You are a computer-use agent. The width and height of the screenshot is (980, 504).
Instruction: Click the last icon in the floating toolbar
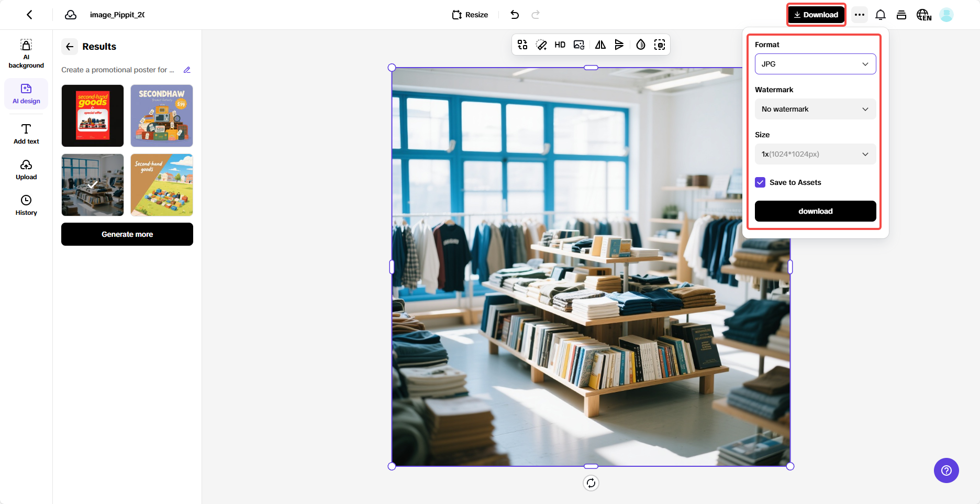click(660, 45)
